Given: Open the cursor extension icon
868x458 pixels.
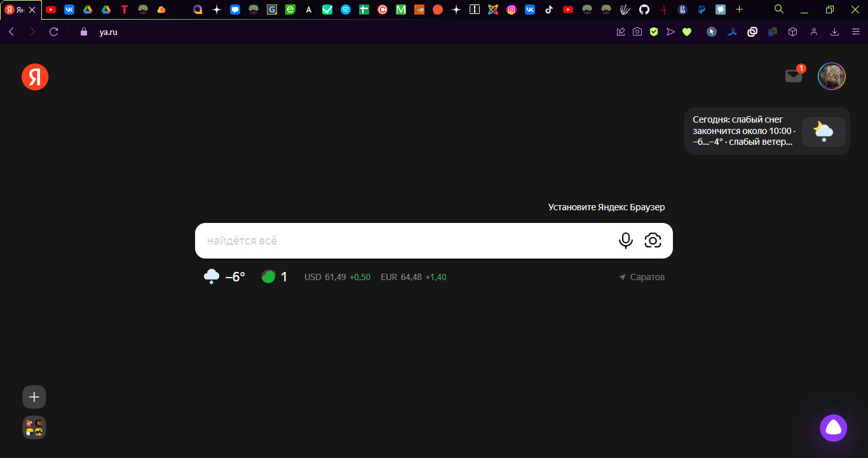Looking at the screenshot, I should click(x=712, y=32).
